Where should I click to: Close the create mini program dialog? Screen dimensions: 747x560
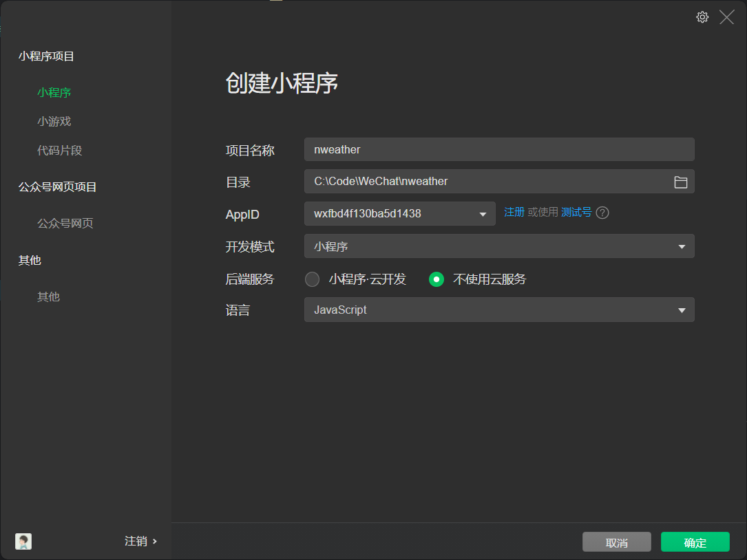tap(726, 17)
